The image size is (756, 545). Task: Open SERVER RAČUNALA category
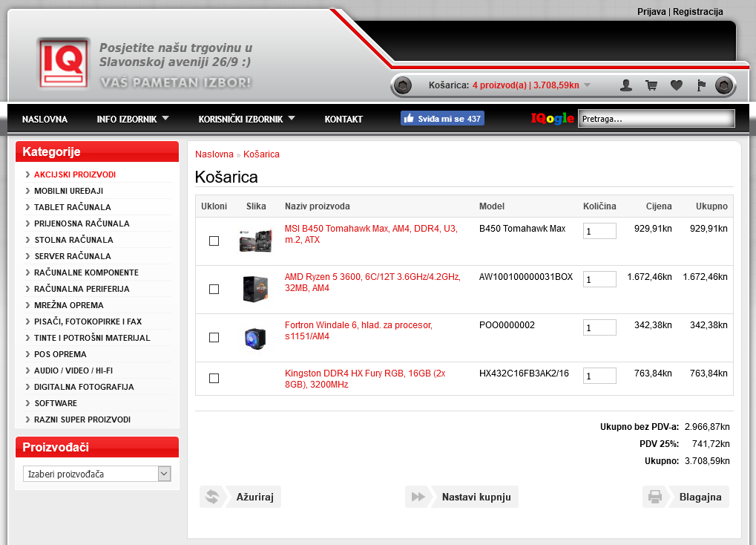point(72,256)
